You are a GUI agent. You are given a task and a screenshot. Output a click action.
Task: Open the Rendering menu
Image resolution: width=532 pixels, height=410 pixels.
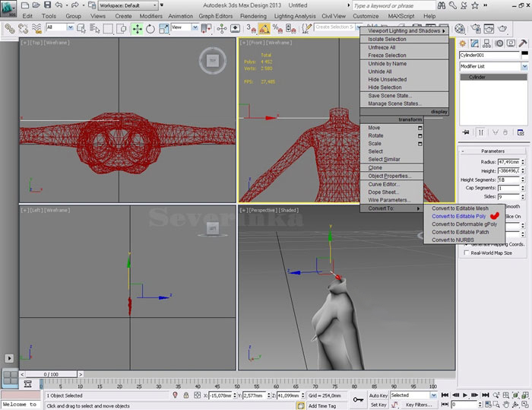(x=253, y=16)
